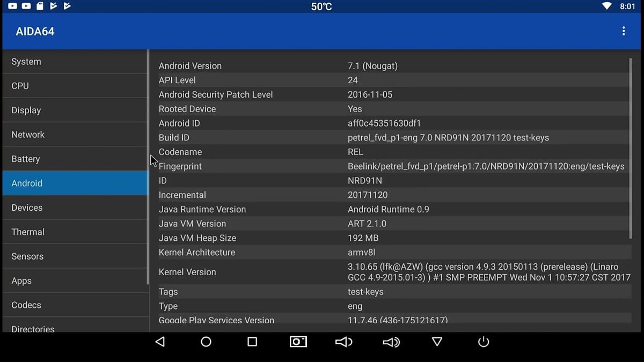Open the Battery category
644x362 pixels.
tap(75, 159)
